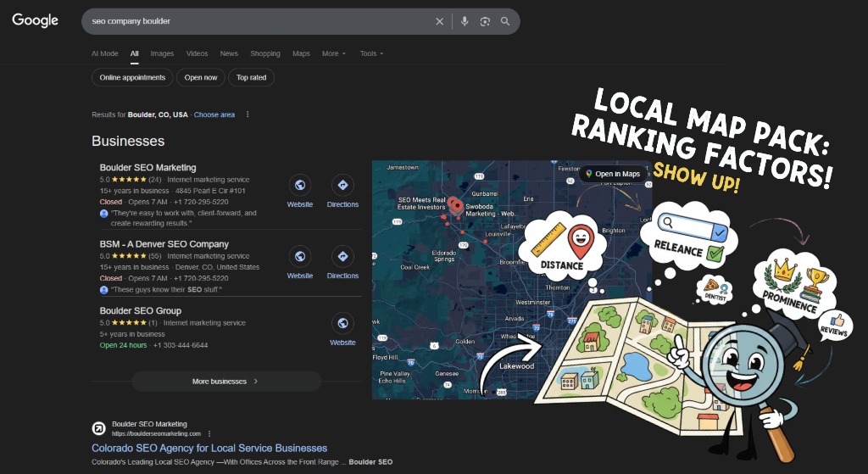
Task: Go to the Maps tab
Action: point(301,53)
